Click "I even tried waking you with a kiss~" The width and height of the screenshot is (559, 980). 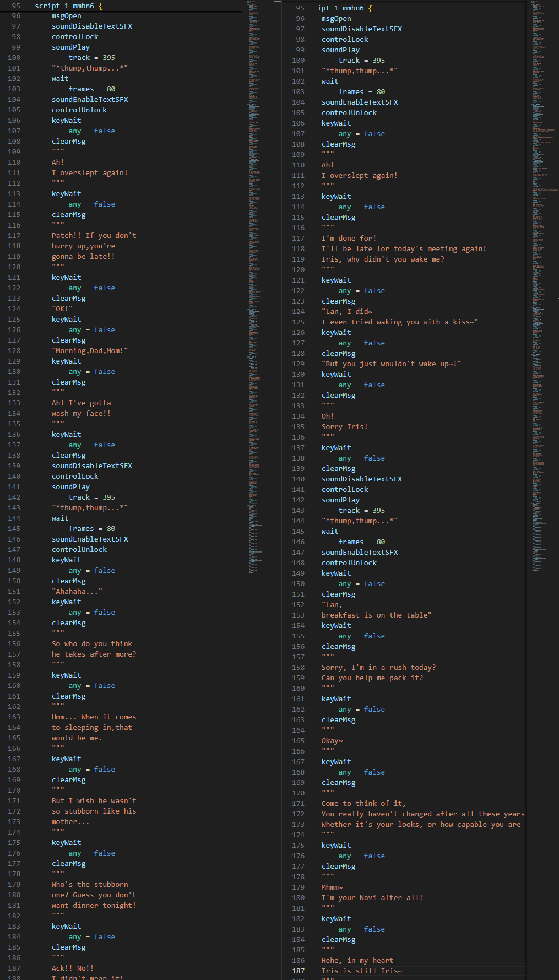pos(400,322)
